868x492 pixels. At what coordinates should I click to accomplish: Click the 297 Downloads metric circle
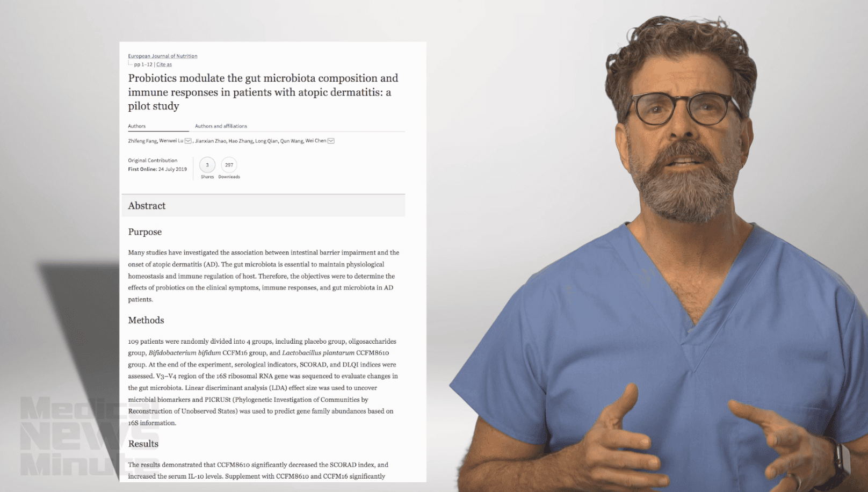tap(229, 165)
